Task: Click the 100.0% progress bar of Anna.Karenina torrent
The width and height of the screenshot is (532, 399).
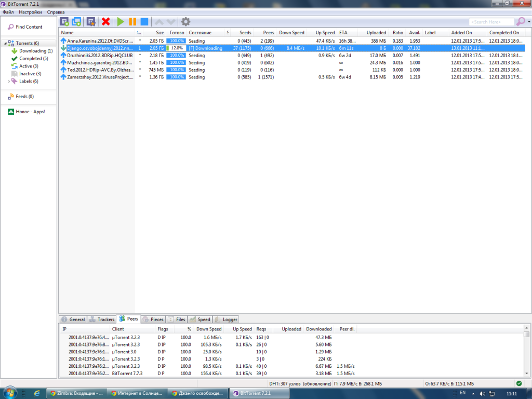Action: (x=176, y=41)
